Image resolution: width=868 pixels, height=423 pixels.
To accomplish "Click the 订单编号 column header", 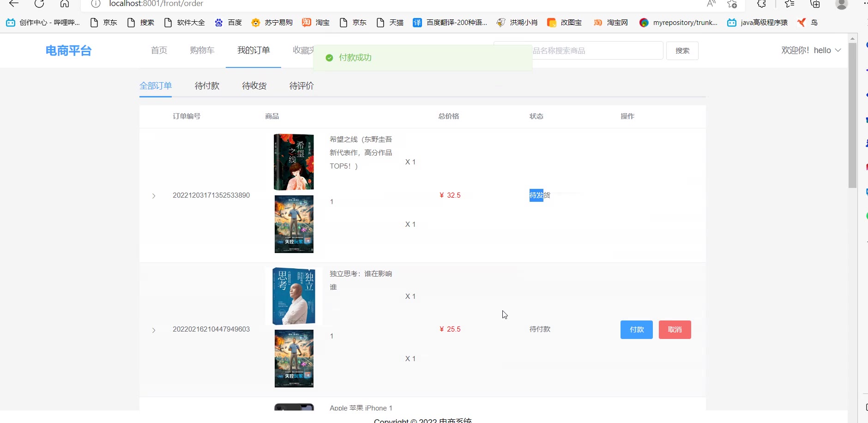I will 187,116.
